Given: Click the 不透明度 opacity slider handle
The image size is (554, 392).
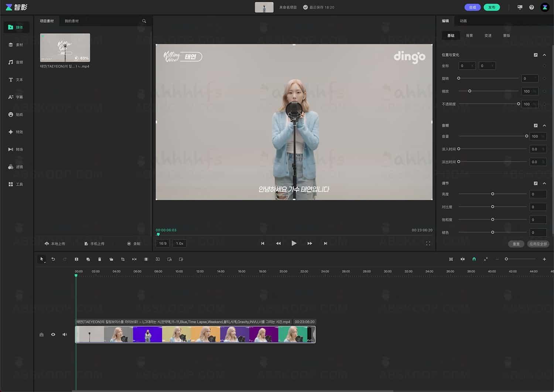Looking at the screenshot, I should click(519, 104).
